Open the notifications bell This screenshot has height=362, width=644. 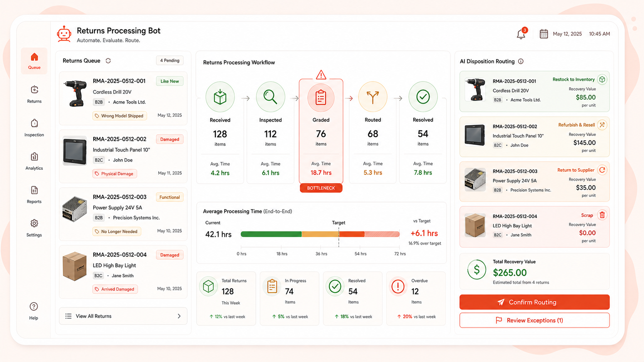click(521, 34)
